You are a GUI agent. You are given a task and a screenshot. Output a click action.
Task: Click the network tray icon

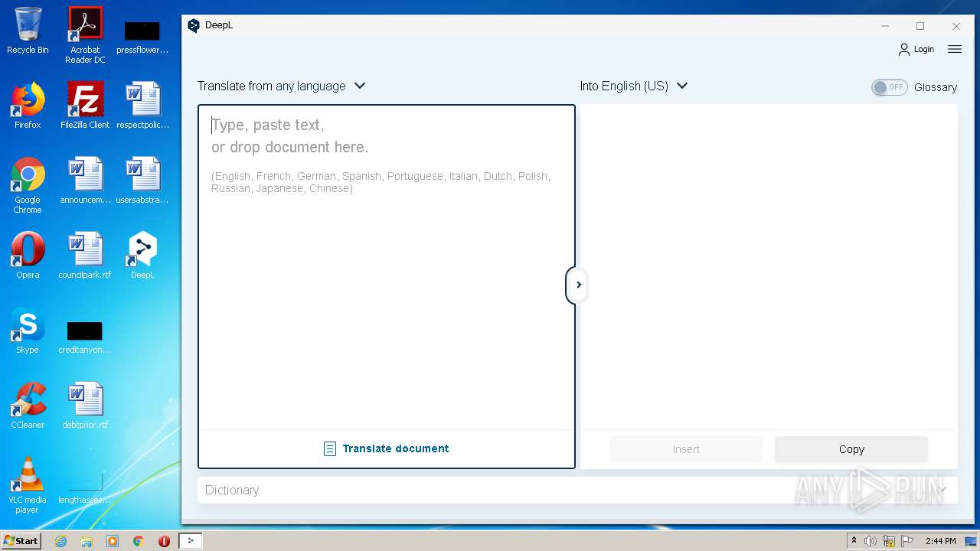889,541
